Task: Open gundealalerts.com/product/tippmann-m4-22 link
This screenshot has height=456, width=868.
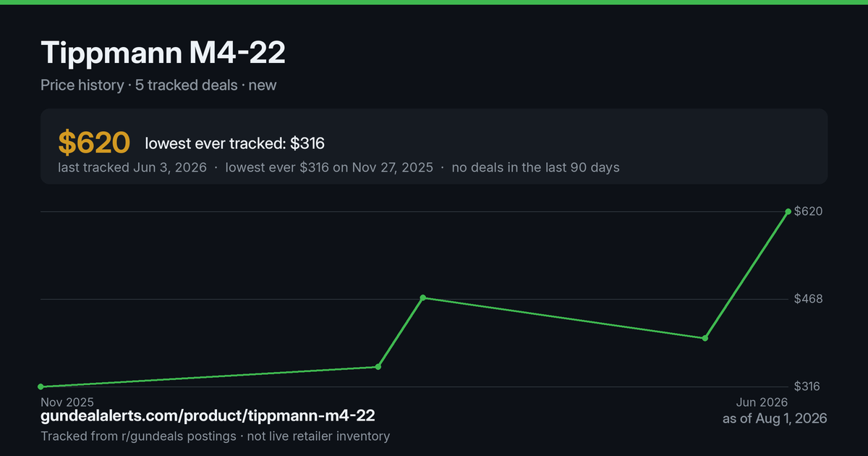Action: click(208, 415)
